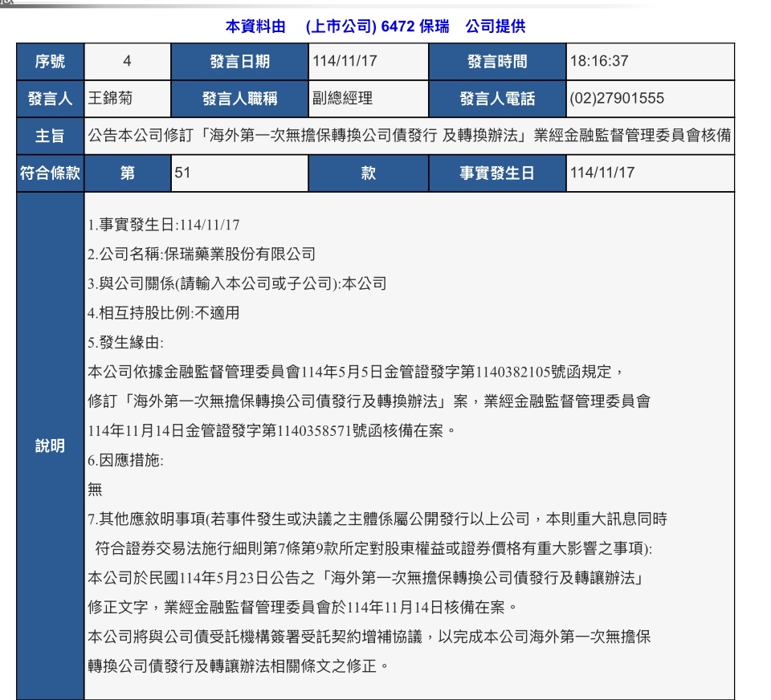Screen dimensions: 771x700
Task: Click the line starting '修訂「海外第一次無擔保轉換公司債'
Action: pos(369,401)
